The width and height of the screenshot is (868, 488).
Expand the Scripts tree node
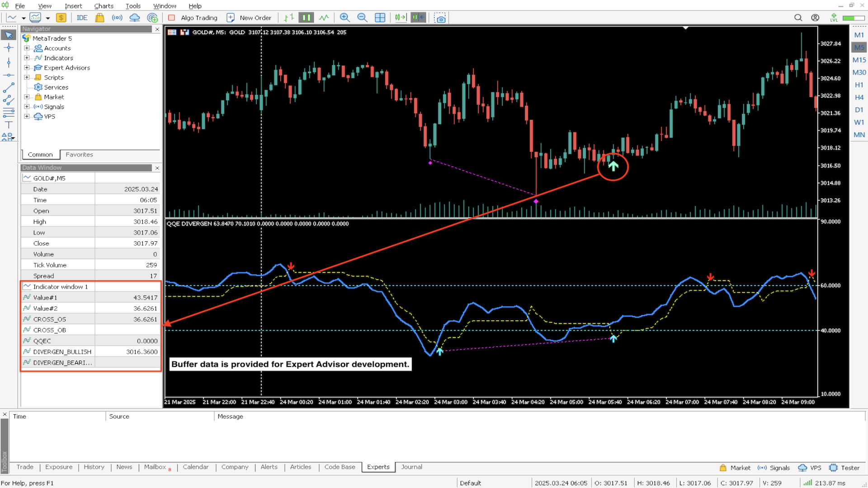tap(27, 77)
